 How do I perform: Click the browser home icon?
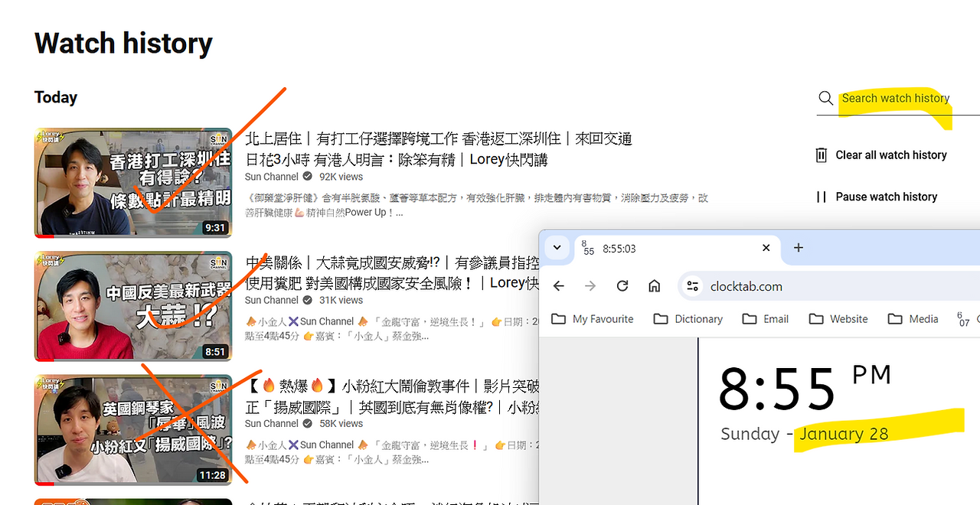tap(654, 286)
